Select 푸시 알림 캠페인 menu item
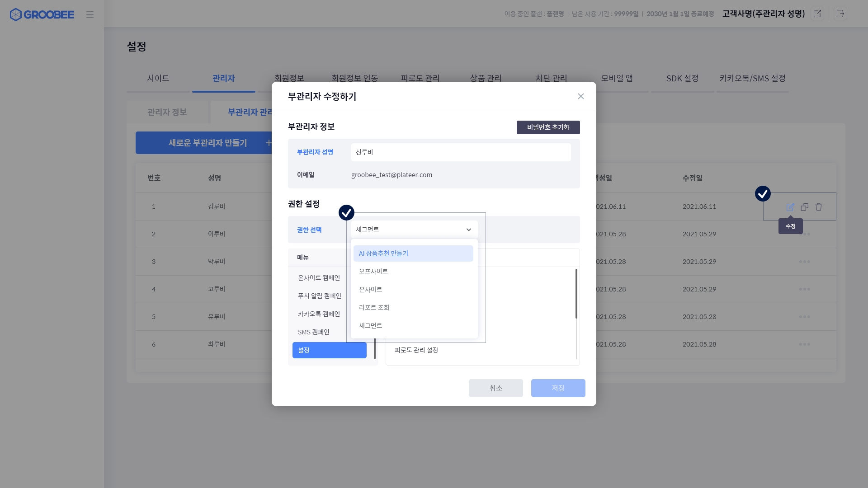 click(x=320, y=296)
